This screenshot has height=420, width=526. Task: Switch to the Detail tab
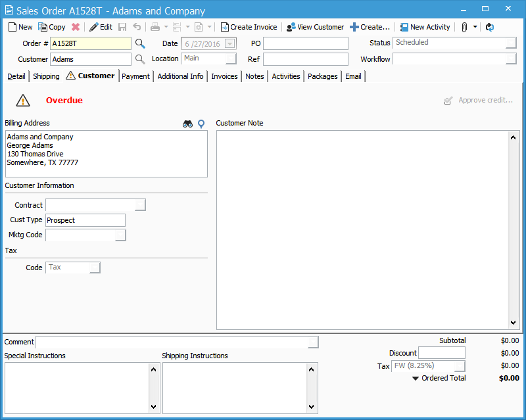[16, 76]
